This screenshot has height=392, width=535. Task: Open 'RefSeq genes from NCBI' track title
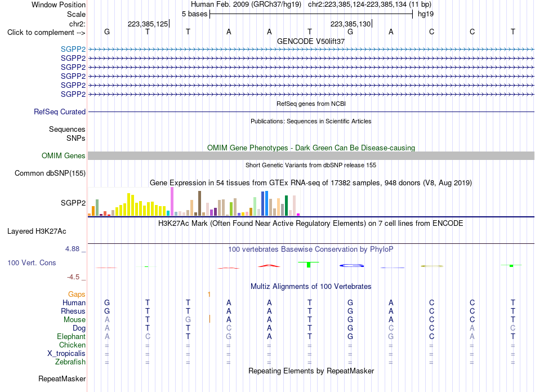coord(311,104)
